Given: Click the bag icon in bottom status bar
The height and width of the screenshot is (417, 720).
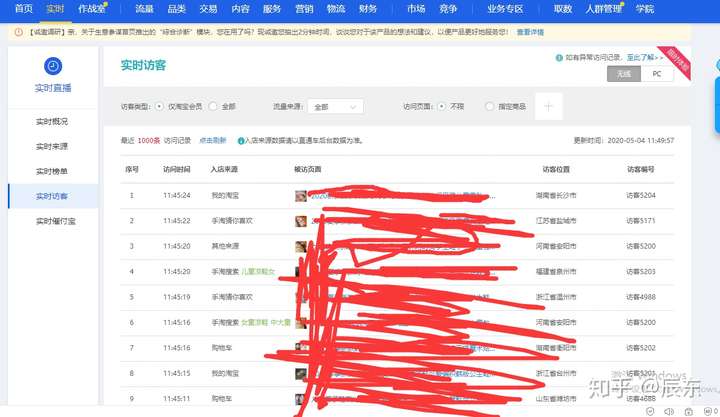Looking at the screenshot, I should 689,411.
